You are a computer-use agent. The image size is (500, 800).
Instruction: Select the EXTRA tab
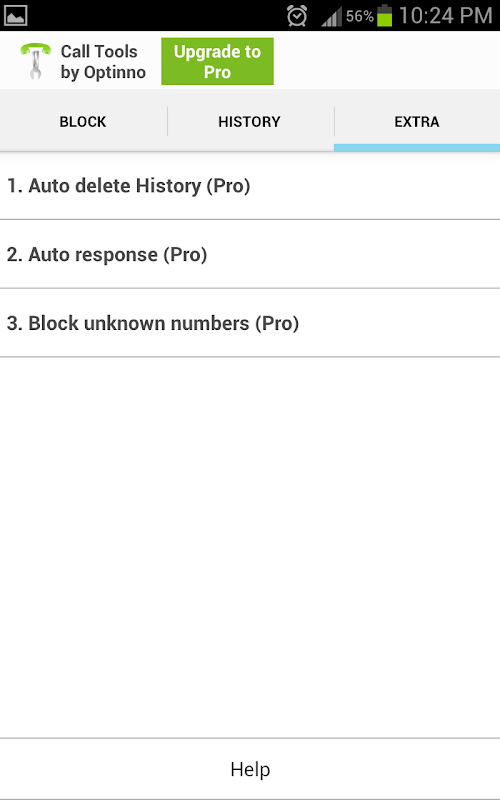417,122
